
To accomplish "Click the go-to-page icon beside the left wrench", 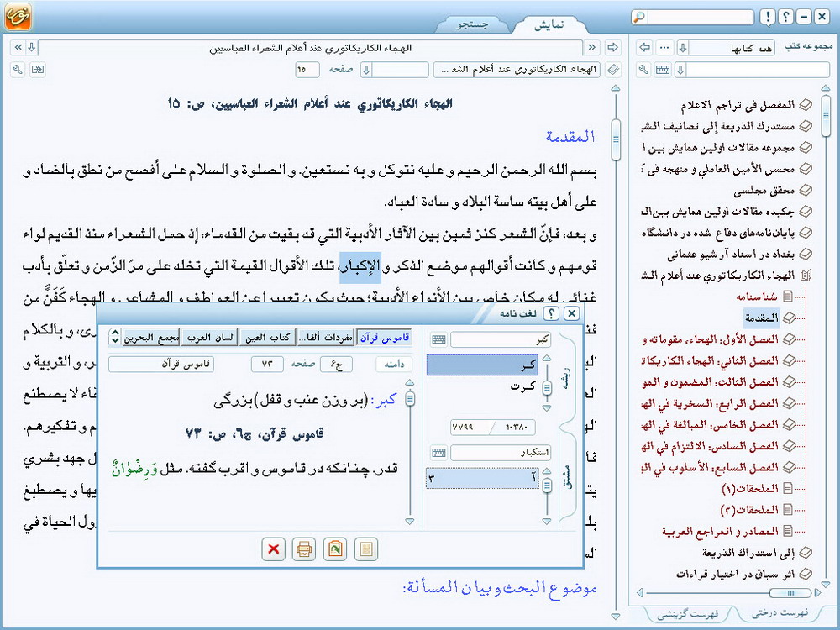I will [38, 70].
